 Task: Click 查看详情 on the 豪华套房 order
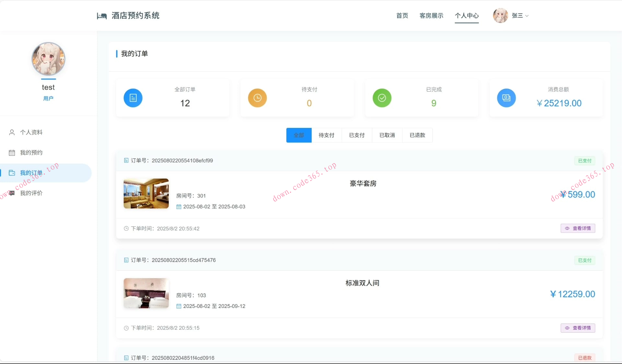578,228
